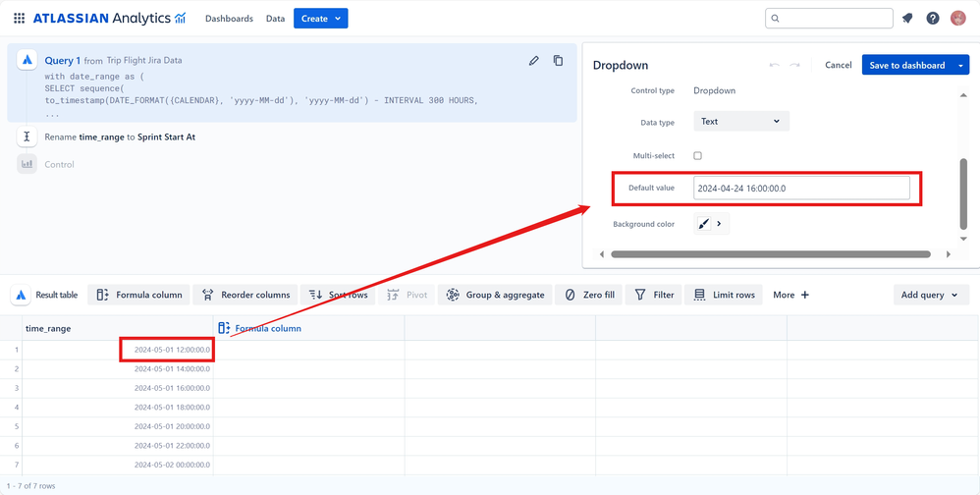The height and width of the screenshot is (495, 980).
Task: Click the Result table icon
Action: [22, 295]
